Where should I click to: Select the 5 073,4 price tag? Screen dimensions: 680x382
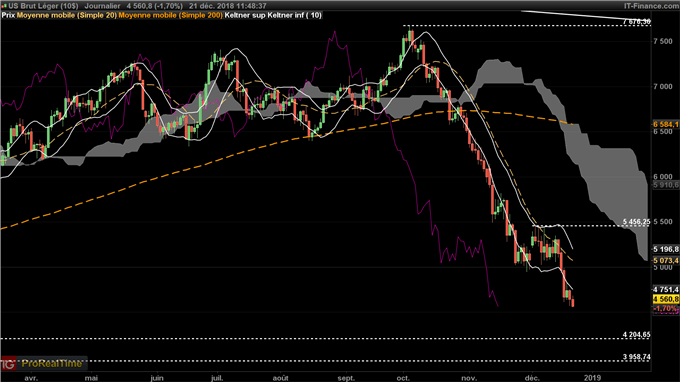(x=666, y=261)
